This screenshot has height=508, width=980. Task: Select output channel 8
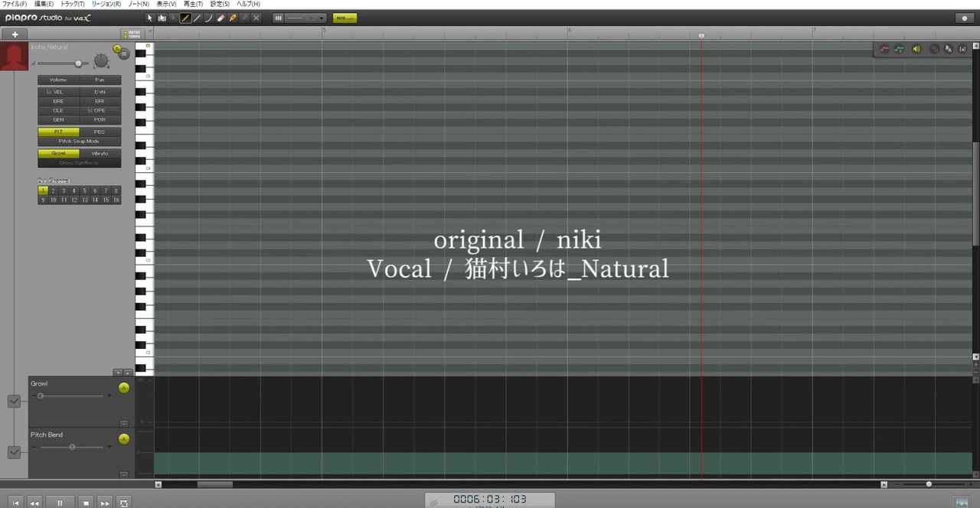116,190
